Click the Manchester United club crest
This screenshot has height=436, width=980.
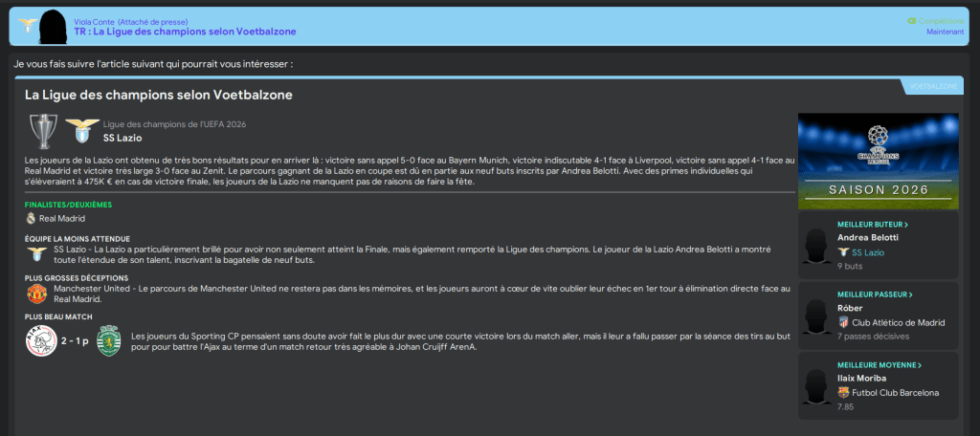pyautogui.click(x=36, y=293)
